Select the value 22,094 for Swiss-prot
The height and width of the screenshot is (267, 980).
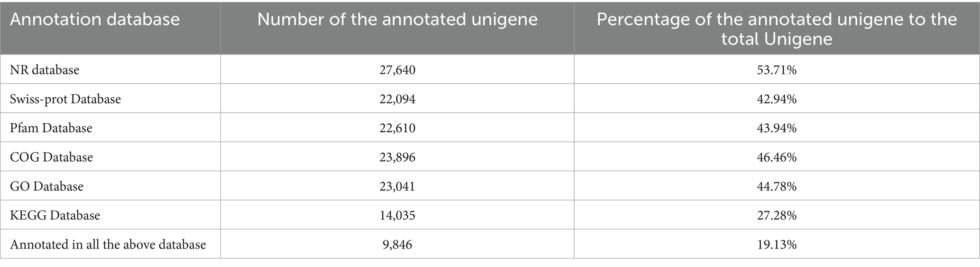point(397,99)
